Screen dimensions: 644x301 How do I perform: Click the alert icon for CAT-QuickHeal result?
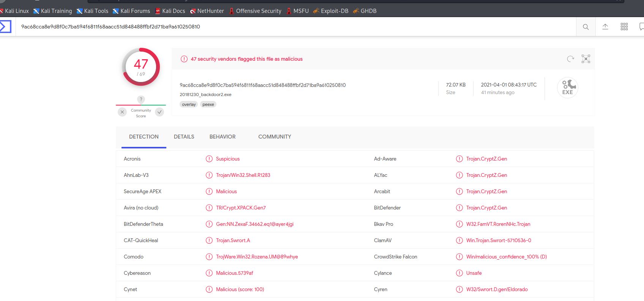click(209, 241)
